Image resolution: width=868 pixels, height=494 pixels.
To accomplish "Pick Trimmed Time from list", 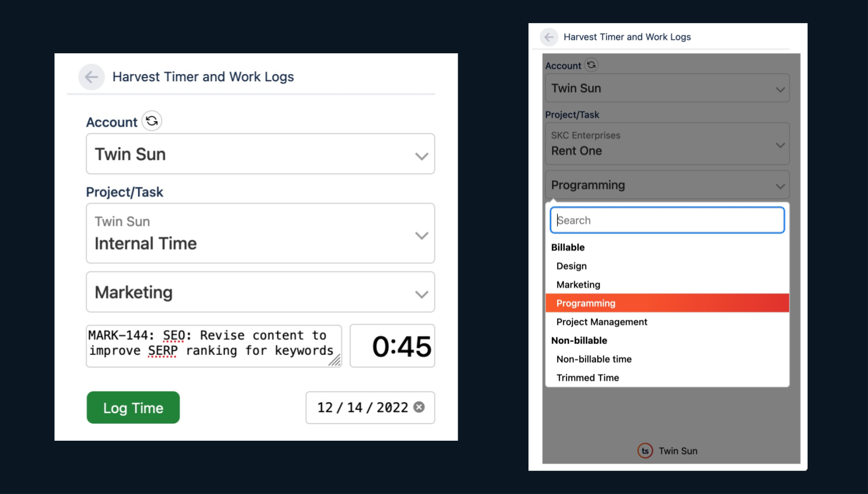I will pyautogui.click(x=587, y=378).
